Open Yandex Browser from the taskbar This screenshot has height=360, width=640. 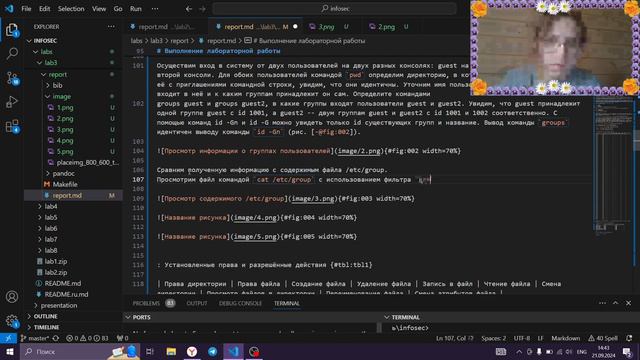point(192,351)
